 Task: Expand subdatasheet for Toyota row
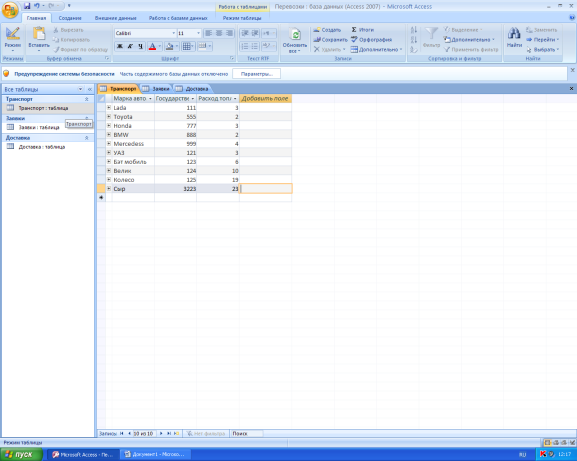click(x=109, y=116)
